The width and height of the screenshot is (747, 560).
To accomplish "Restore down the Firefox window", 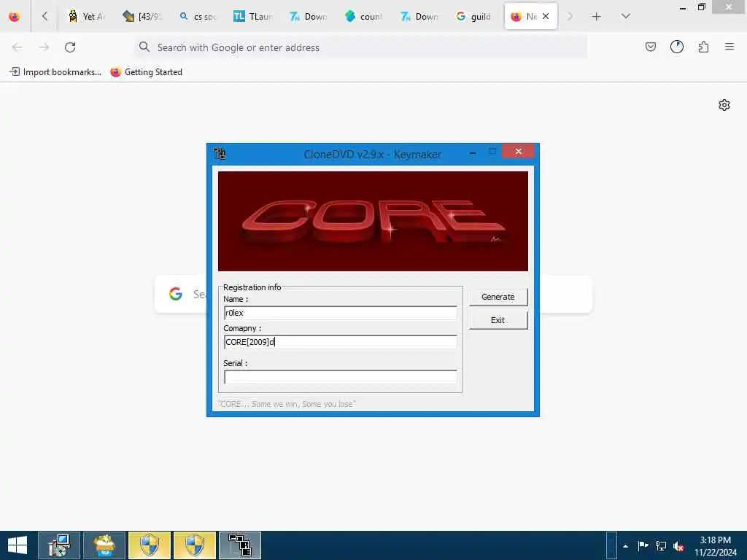I will (701, 7).
